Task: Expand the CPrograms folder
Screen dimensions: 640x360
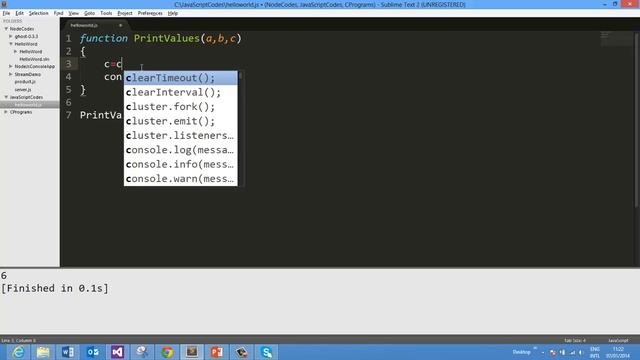Action: pyautogui.click(x=6, y=112)
